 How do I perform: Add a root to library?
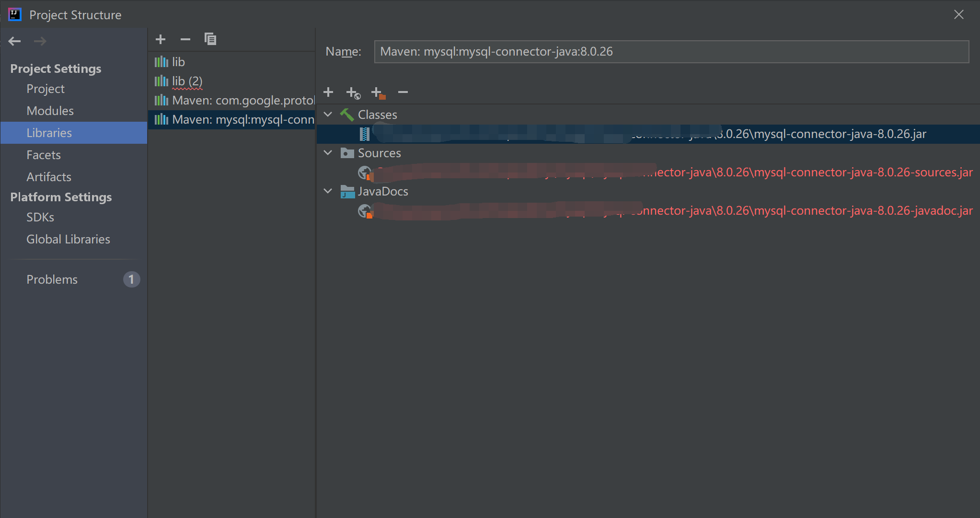pyautogui.click(x=328, y=92)
